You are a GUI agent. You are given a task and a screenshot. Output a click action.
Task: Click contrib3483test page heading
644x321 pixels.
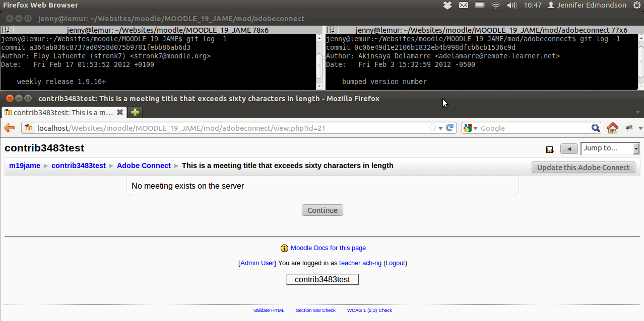coord(44,148)
